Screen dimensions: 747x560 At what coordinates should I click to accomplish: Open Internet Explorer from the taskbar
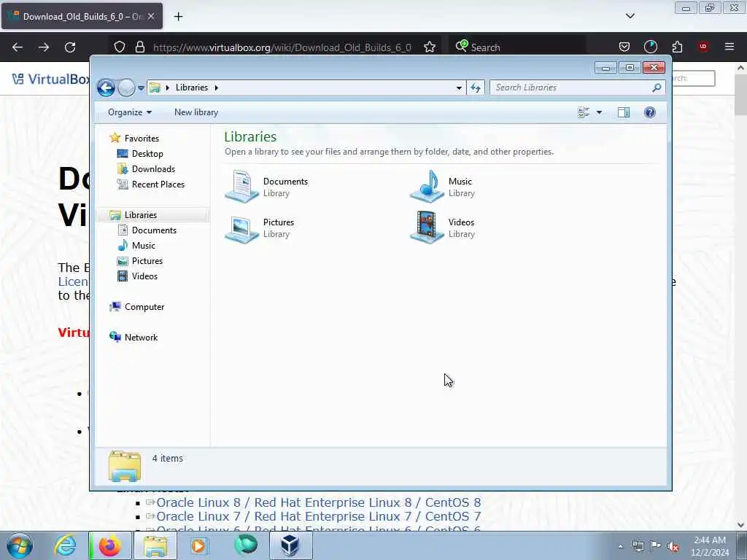65,545
